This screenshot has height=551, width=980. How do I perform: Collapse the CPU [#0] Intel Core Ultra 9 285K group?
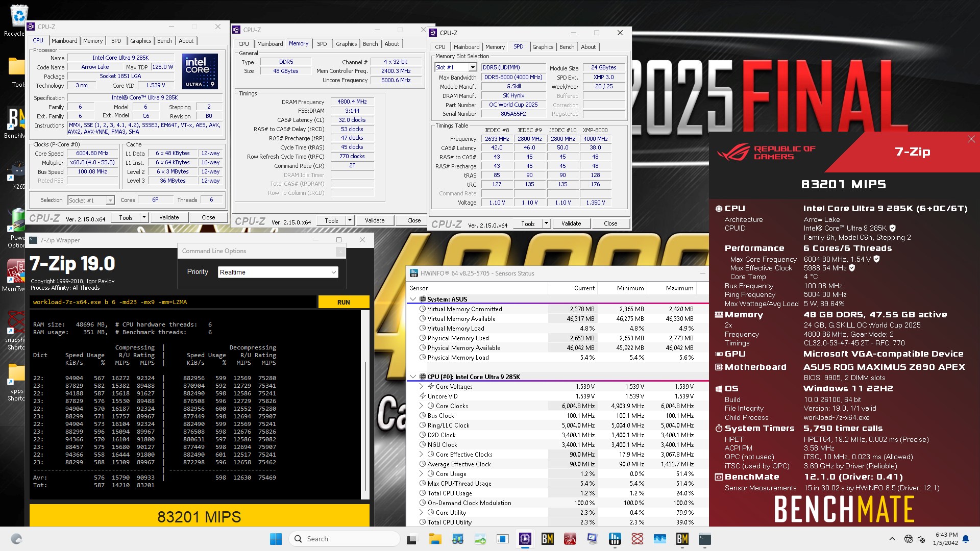coord(413,377)
